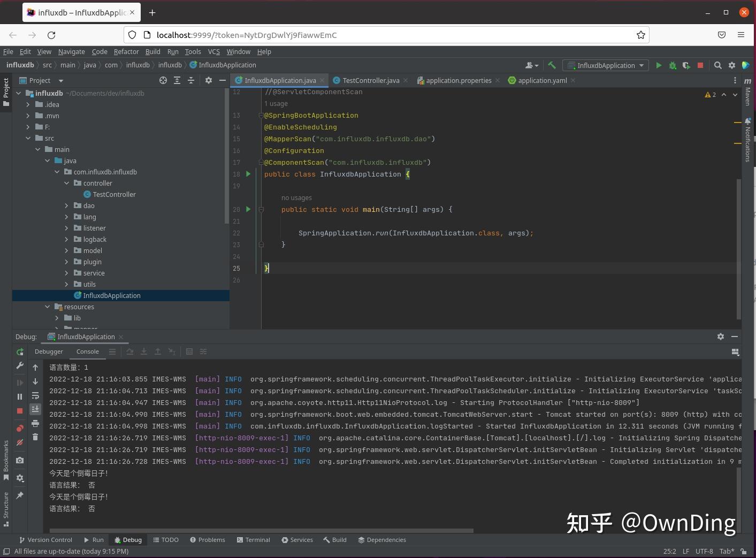Screen dimensions: 756x558
Task: Pause the running debug program
Action: point(20,396)
